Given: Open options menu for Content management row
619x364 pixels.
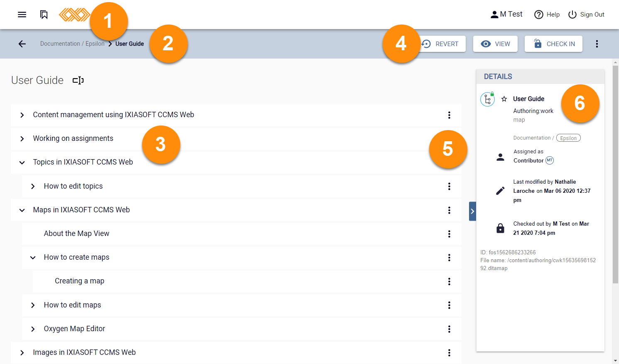Looking at the screenshot, I should pyautogui.click(x=449, y=115).
